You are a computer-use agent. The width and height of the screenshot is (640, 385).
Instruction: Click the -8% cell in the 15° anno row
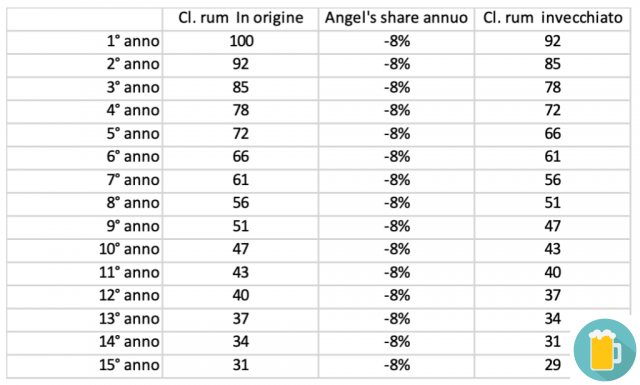(x=396, y=365)
